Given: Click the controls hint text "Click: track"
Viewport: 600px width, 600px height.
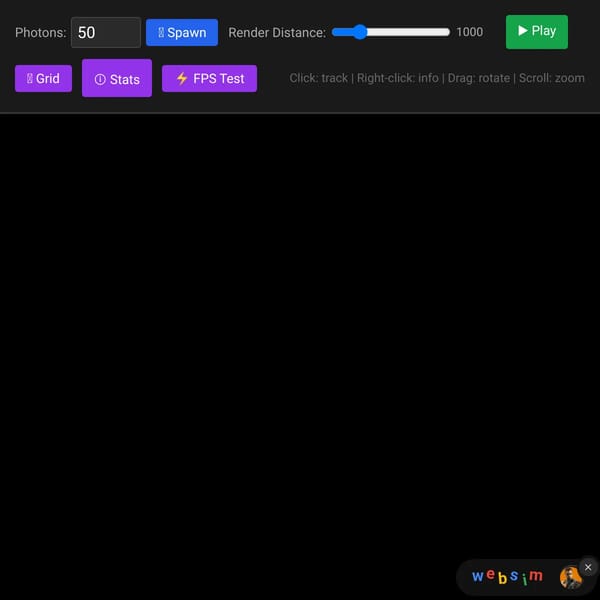Looking at the screenshot, I should click(x=318, y=78).
